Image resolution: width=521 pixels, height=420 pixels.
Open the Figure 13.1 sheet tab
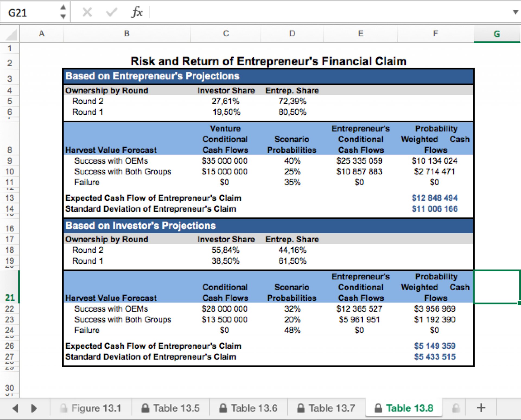(x=91, y=408)
